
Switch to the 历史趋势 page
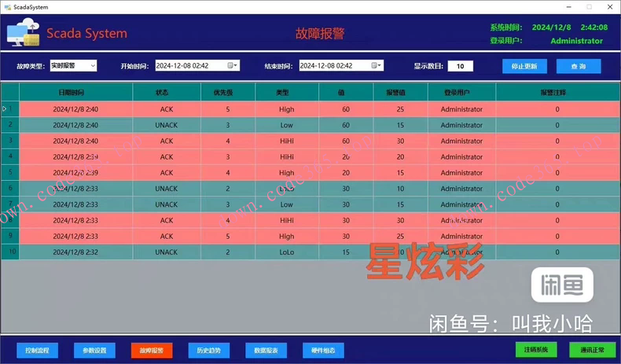tap(209, 351)
